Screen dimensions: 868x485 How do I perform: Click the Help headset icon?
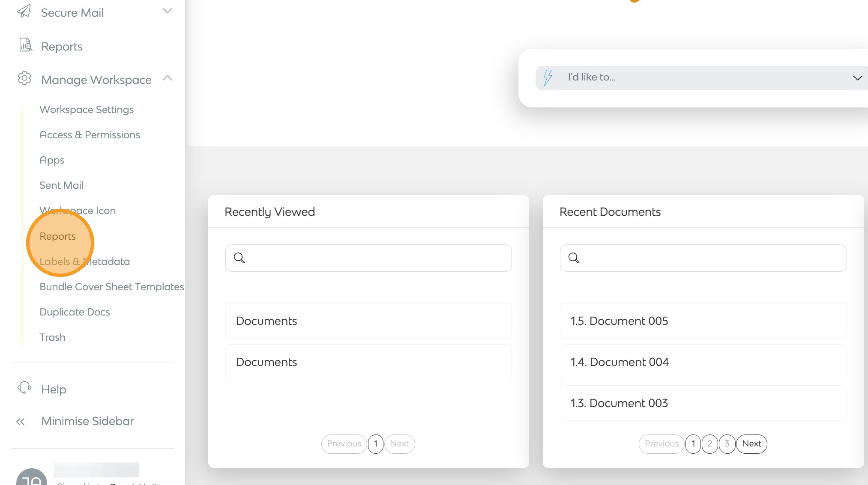pos(24,388)
